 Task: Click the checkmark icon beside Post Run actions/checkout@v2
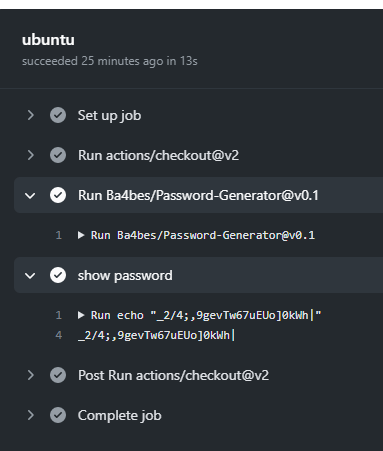pyautogui.click(x=58, y=375)
